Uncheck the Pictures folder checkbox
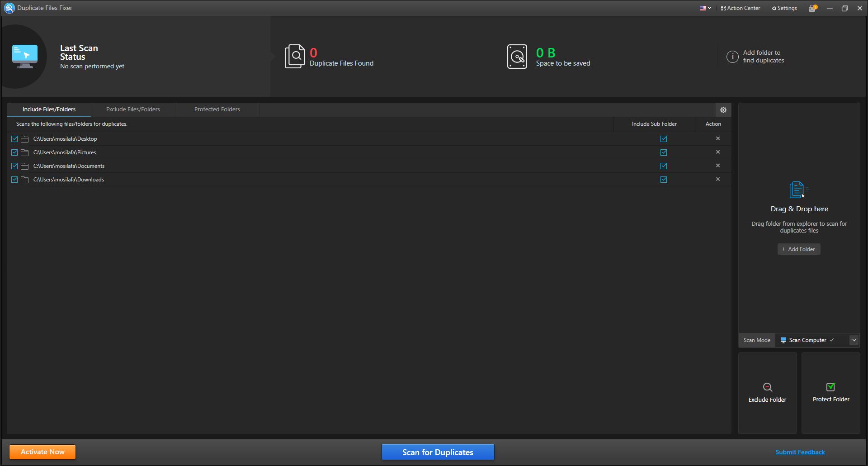Screen dimensions: 868x466 pos(14,152)
